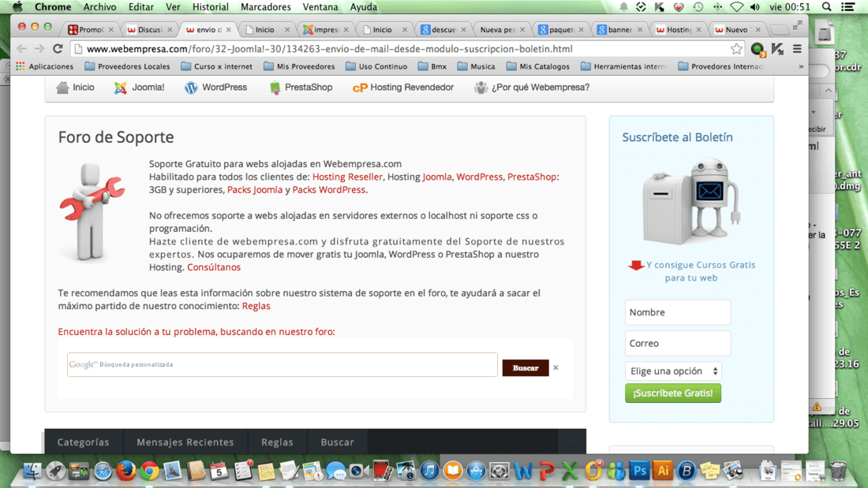Follow the Consúltanos link
This screenshot has width=868, height=488.
tap(214, 266)
